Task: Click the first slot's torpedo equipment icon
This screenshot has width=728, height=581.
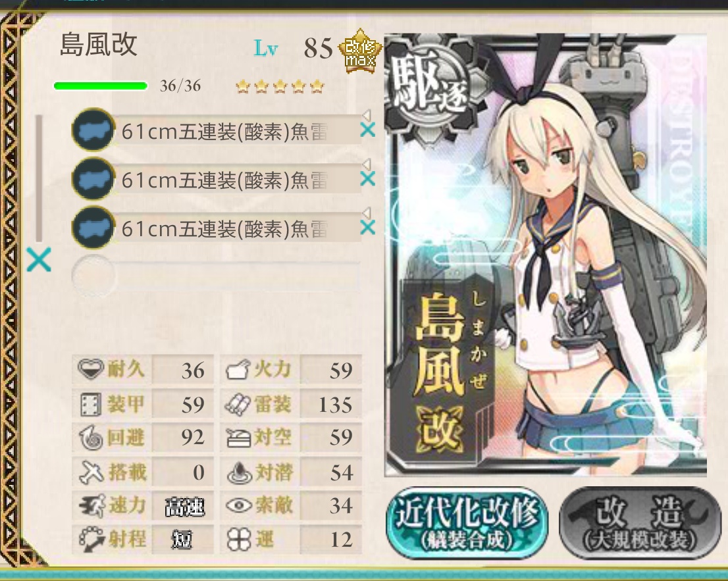Action: 93,130
